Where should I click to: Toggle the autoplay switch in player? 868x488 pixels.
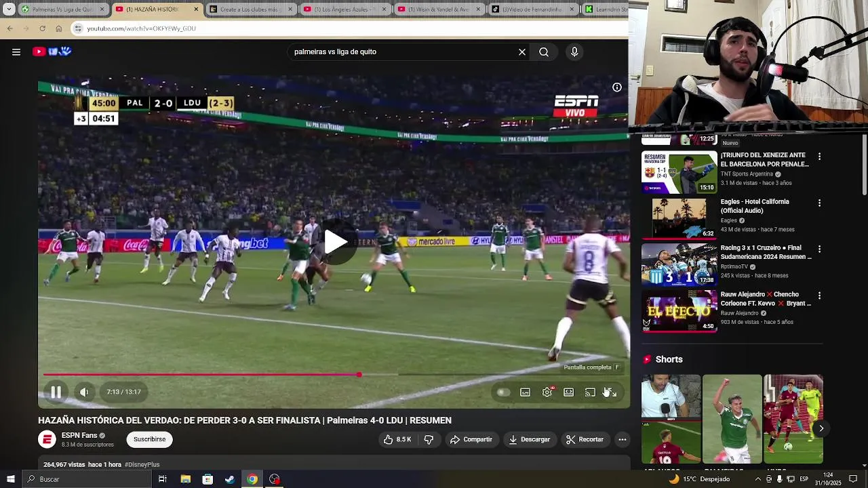503,392
